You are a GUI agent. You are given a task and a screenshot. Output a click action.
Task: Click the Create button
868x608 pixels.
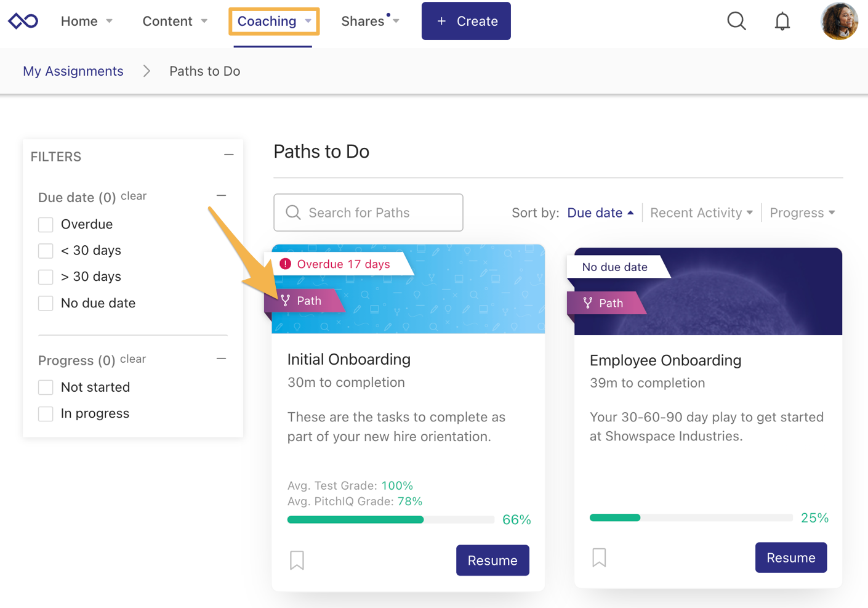(x=466, y=20)
